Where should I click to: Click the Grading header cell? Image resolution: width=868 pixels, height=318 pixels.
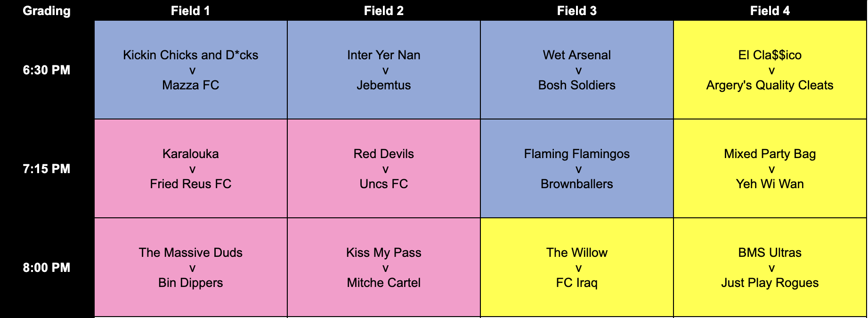[x=47, y=11]
